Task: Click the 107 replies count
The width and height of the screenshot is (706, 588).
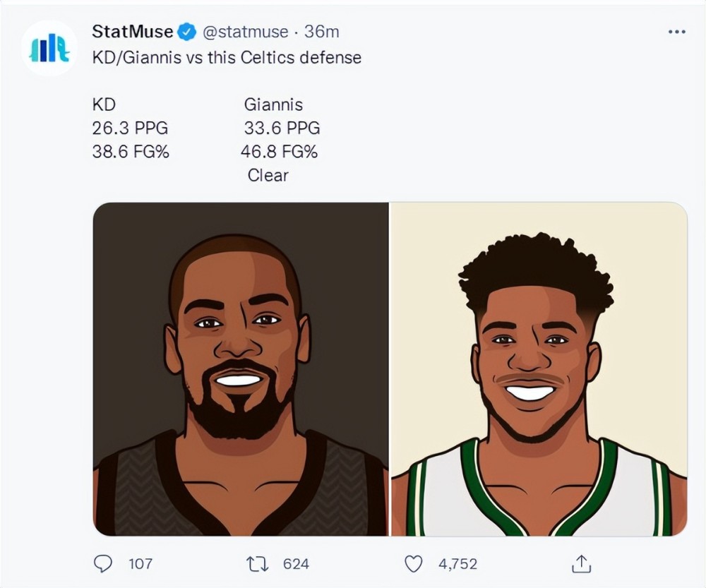Action: tap(140, 564)
